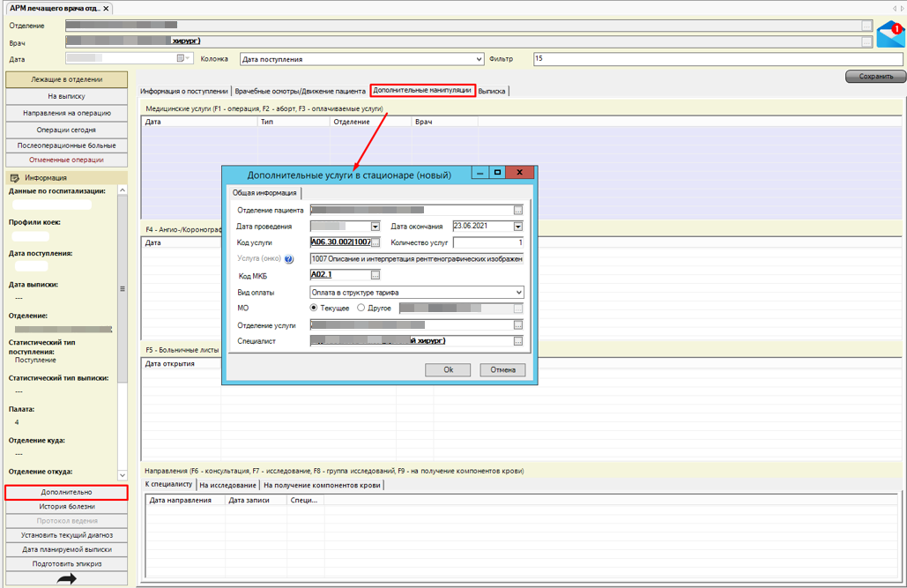Switch to the К специалисту tab
Image resolution: width=907 pixels, height=588 pixels.
tap(168, 484)
